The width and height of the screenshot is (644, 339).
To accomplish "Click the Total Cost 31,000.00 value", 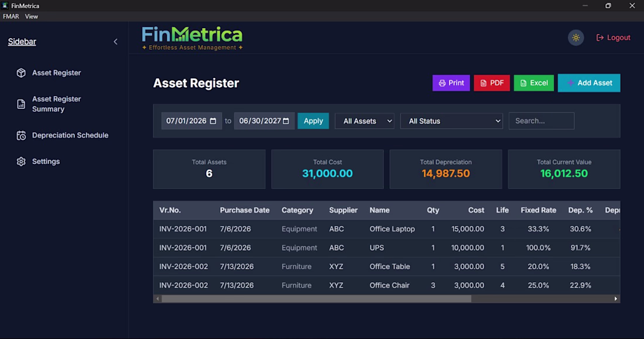I will (327, 173).
